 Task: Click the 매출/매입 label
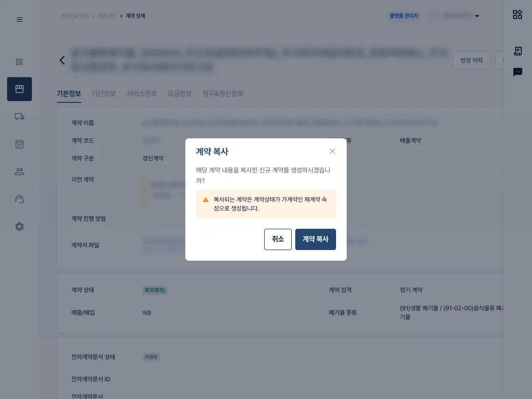point(83,313)
